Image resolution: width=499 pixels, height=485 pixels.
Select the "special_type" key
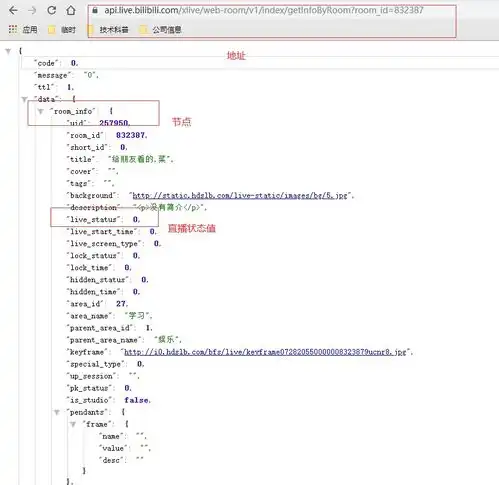[x=95, y=364]
